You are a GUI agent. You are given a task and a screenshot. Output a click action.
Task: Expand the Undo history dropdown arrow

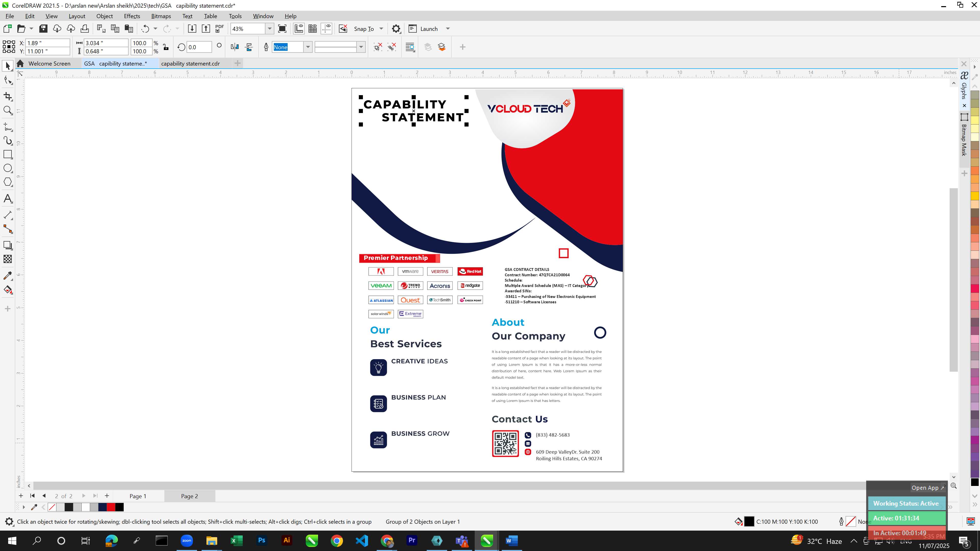(x=155, y=29)
